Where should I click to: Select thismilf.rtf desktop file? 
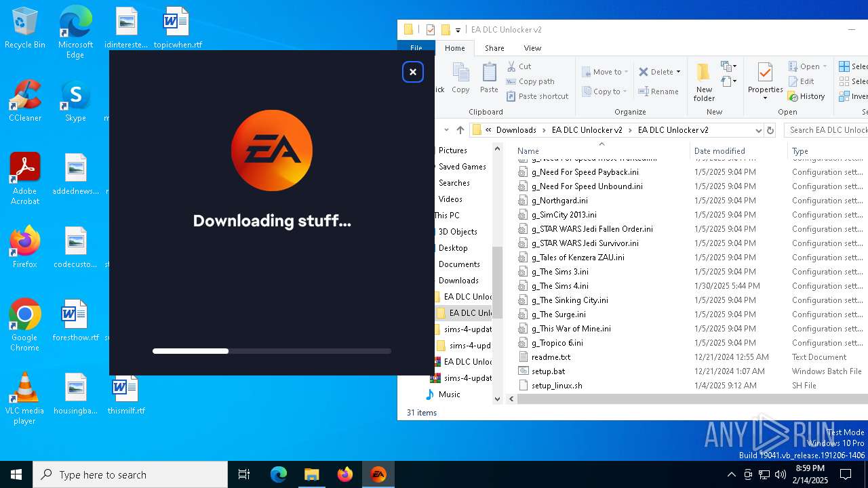pos(126,394)
